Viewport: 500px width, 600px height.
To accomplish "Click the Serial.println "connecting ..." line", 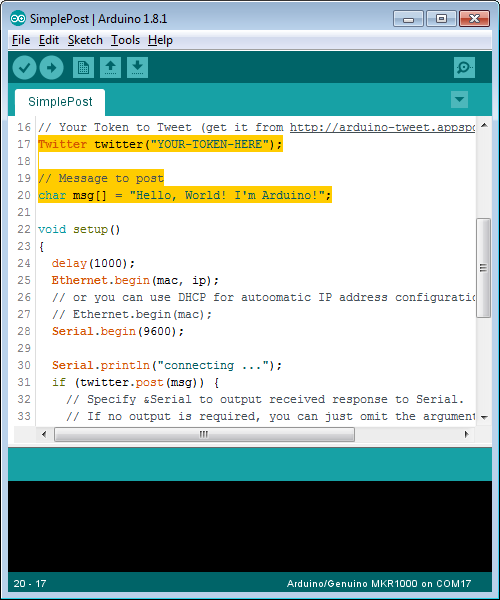I will point(167,365).
